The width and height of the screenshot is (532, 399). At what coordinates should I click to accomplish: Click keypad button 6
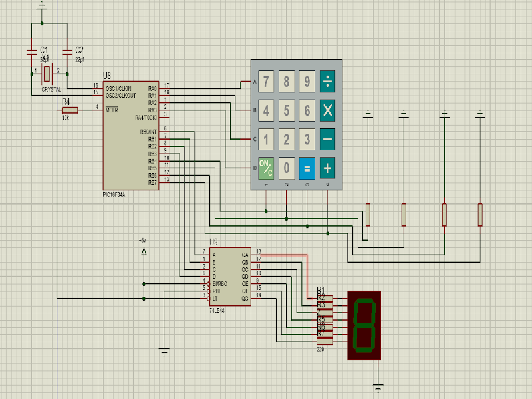[307, 110]
